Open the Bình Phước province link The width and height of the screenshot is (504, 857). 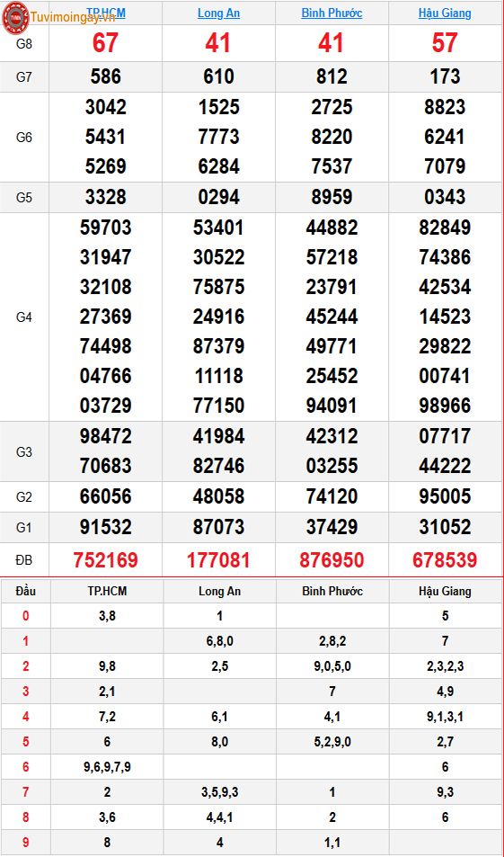(x=332, y=13)
